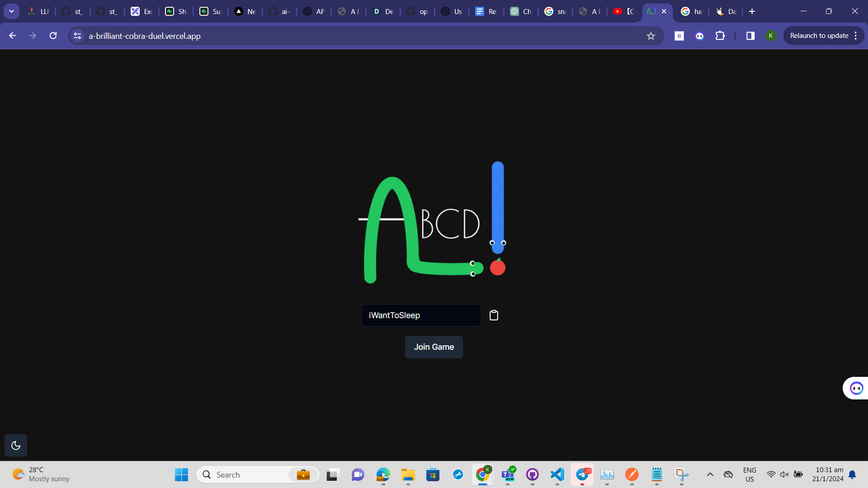View site information icon in address bar
This screenshot has width=868, height=488.
[77, 36]
